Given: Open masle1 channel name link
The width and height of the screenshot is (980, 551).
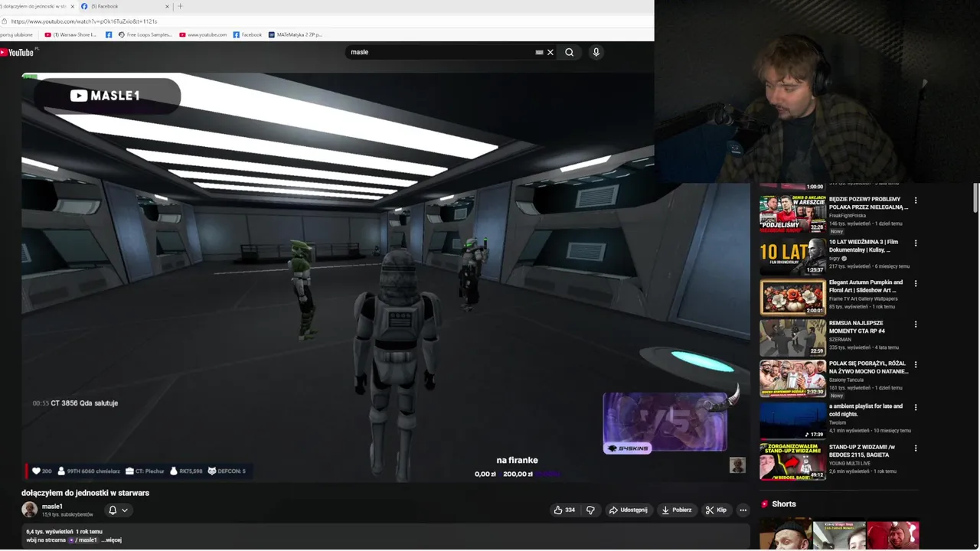Looking at the screenshot, I should pyautogui.click(x=52, y=507).
